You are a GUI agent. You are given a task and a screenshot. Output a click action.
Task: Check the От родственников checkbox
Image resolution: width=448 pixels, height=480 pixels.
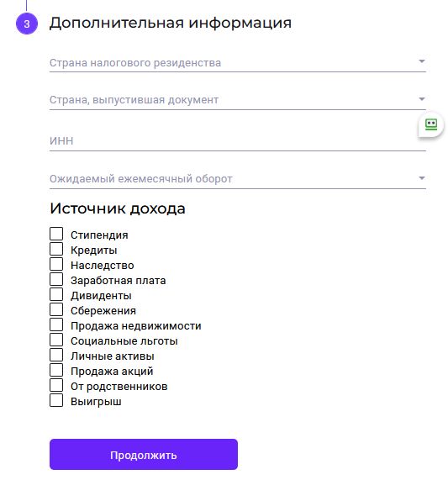(x=56, y=385)
